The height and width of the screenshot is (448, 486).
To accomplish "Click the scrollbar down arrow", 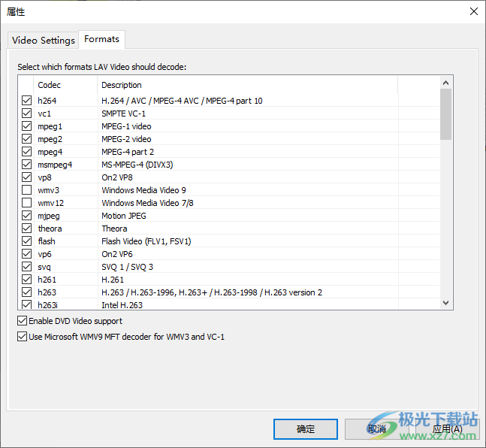I will [445, 302].
